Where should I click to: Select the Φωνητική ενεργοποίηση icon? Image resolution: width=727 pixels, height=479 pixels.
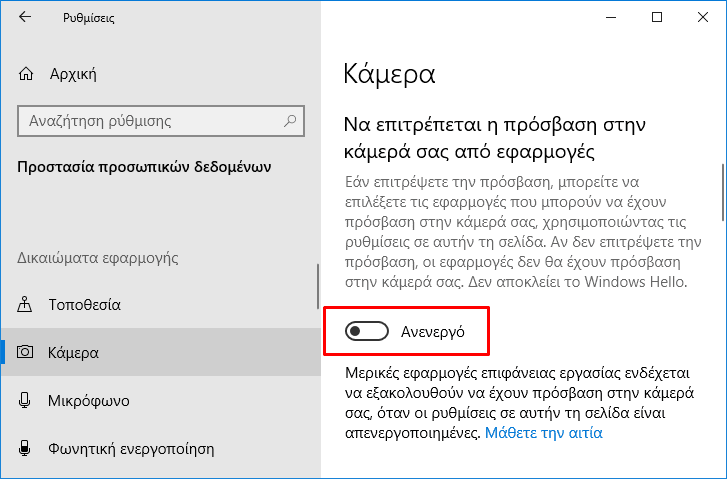[25, 448]
